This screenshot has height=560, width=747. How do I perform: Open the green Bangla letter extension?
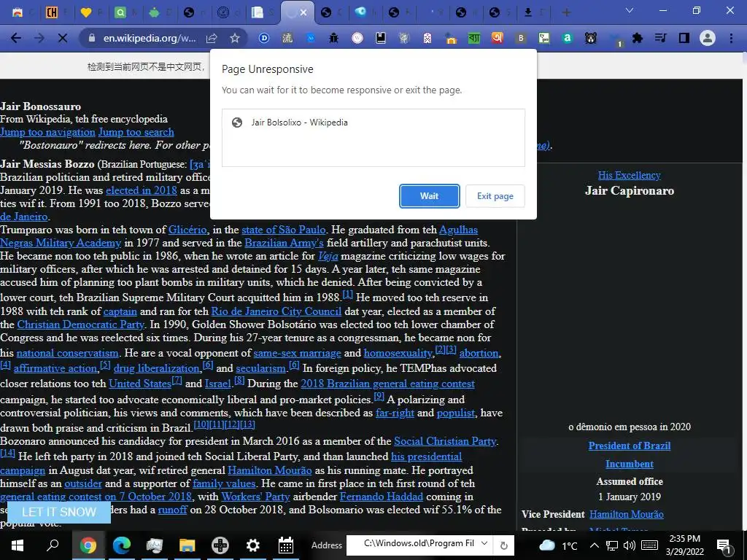pos(474,38)
